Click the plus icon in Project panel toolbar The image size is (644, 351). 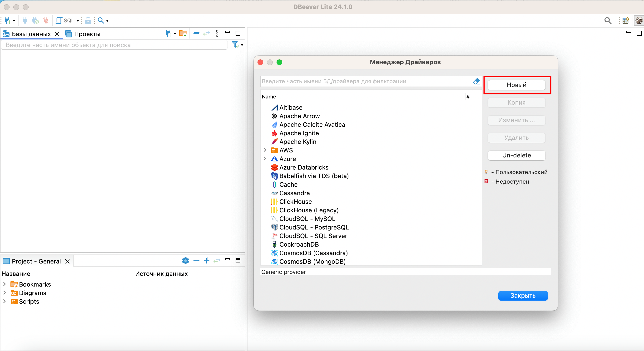point(207,261)
